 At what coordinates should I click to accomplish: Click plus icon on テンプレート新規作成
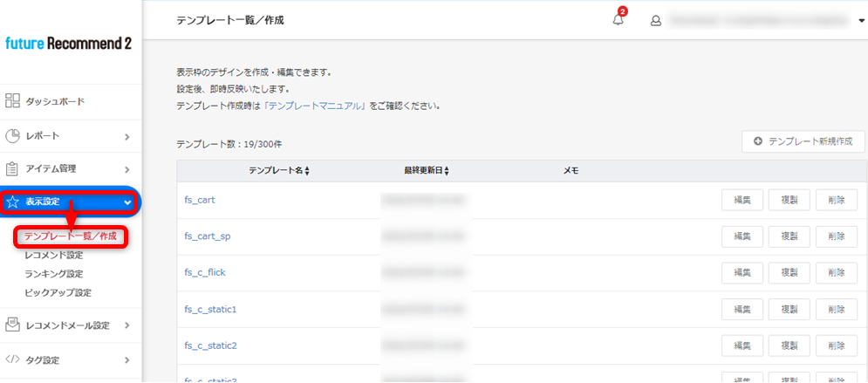pyautogui.click(x=758, y=141)
